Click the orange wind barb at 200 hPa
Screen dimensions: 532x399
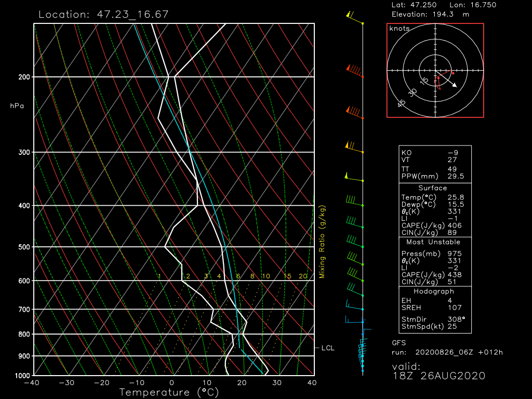pos(355,71)
